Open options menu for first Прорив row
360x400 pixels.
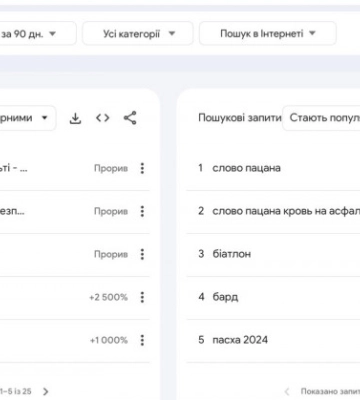(x=142, y=168)
